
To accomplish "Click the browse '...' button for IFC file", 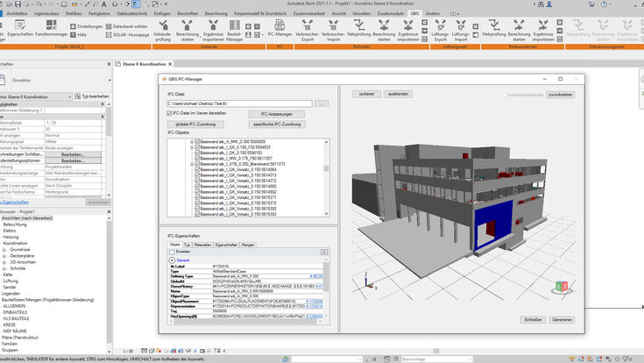I will (322, 103).
